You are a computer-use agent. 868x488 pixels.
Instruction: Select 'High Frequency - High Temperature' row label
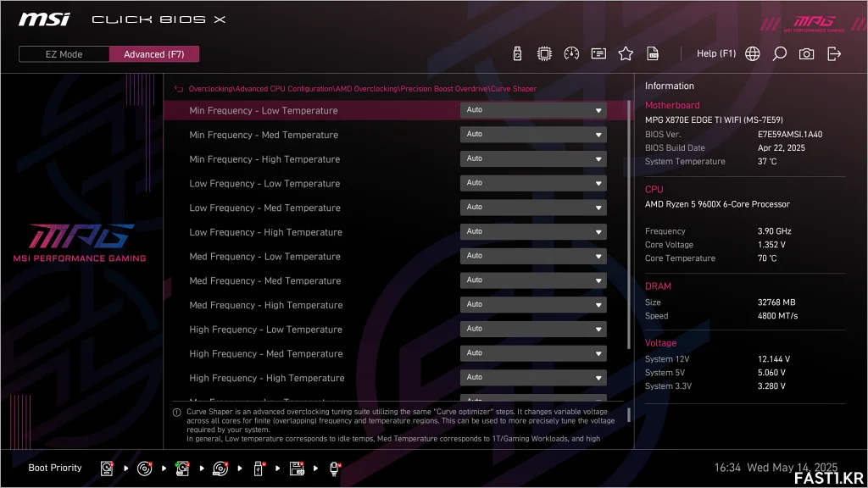pos(267,379)
